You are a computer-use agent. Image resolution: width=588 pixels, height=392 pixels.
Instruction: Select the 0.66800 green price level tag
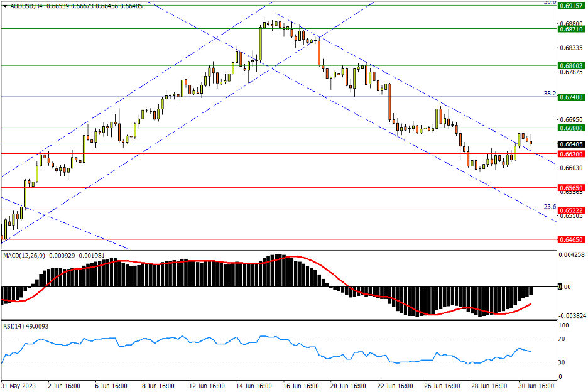pyautogui.click(x=571, y=128)
